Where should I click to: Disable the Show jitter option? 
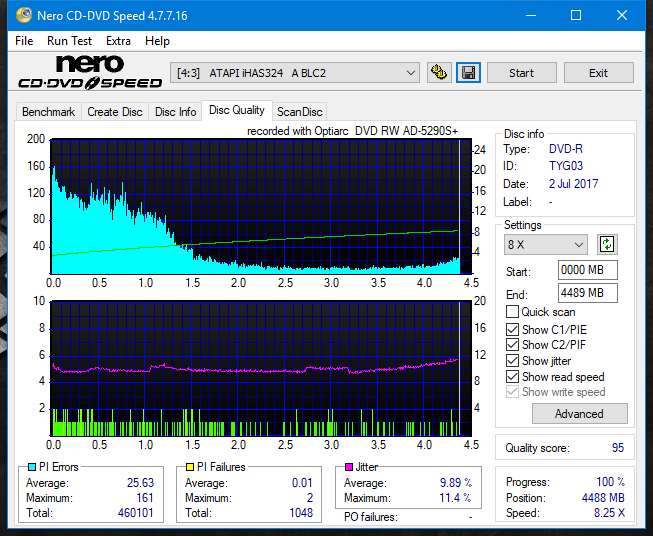512,361
